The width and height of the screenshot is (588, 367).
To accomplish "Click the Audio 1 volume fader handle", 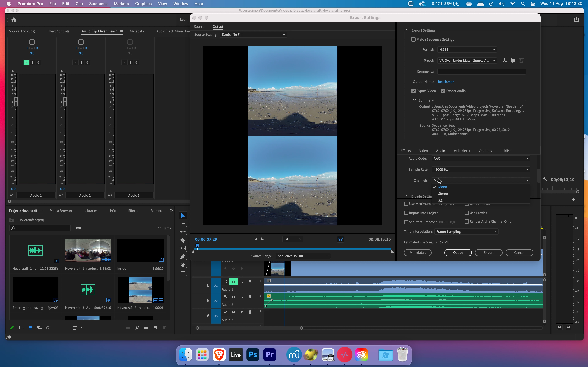I will [x=16, y=102].
